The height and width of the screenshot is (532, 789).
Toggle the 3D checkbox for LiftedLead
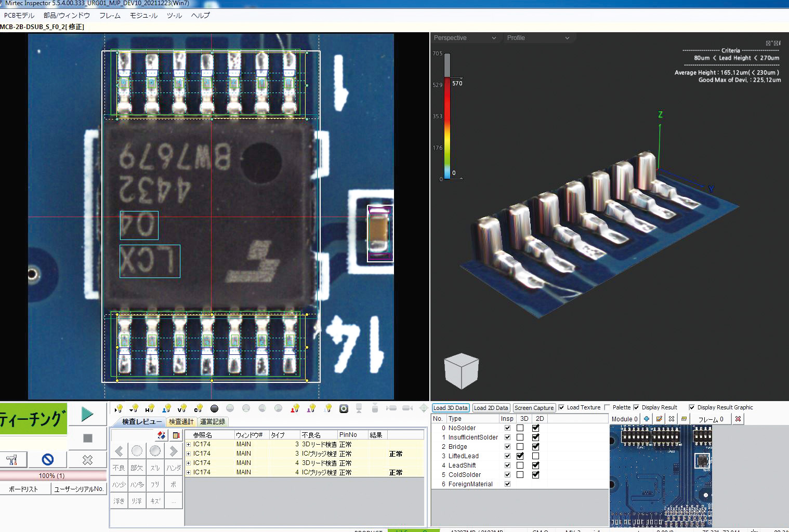520,456
